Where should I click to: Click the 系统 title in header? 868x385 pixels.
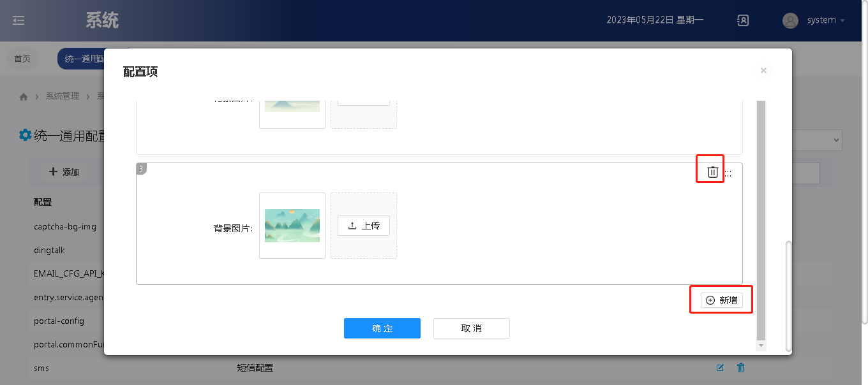coord(102,20)
